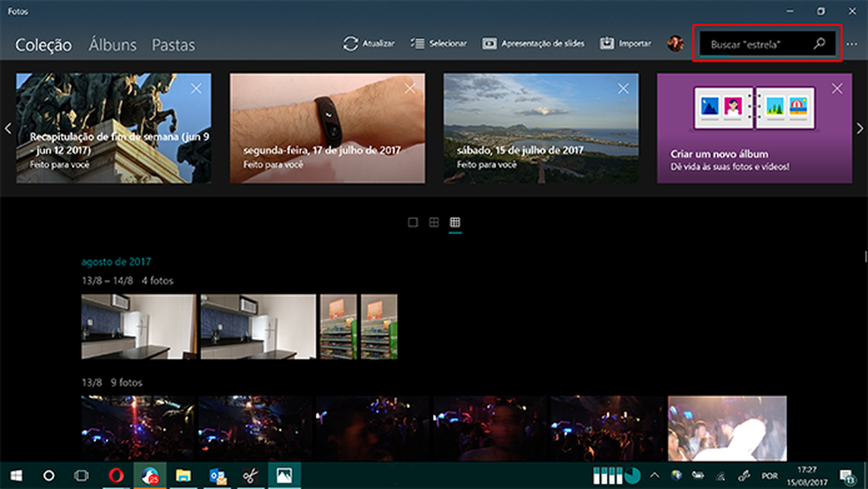The image size is (868, 489).
Task: Dismiss the Recapitulação de fim de semana card
Action: (x=196, y=88)
